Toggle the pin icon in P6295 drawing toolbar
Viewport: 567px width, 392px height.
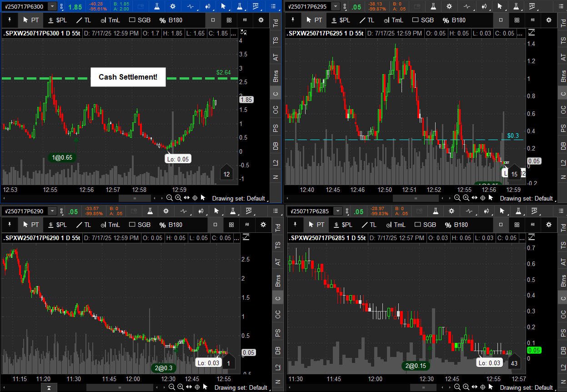pyautogui.click(x=293, y=20)
